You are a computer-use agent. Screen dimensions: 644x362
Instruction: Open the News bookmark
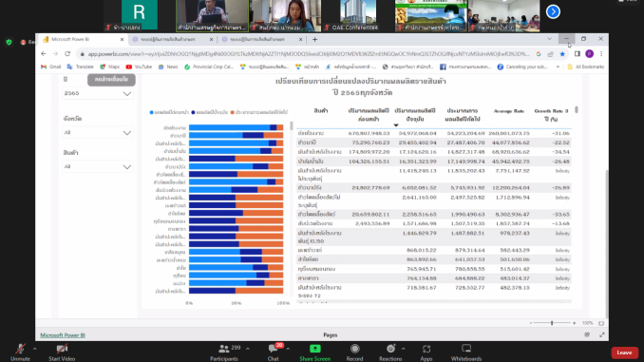[168, 67]
